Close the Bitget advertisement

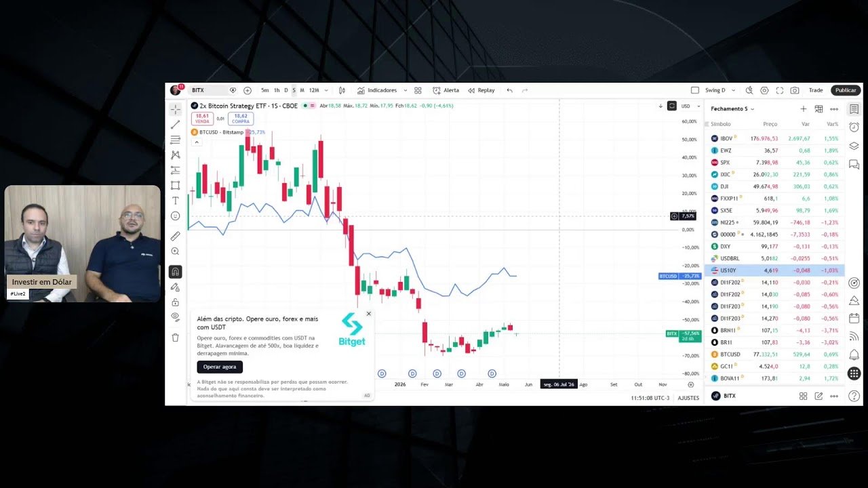(x=369, y=314)
